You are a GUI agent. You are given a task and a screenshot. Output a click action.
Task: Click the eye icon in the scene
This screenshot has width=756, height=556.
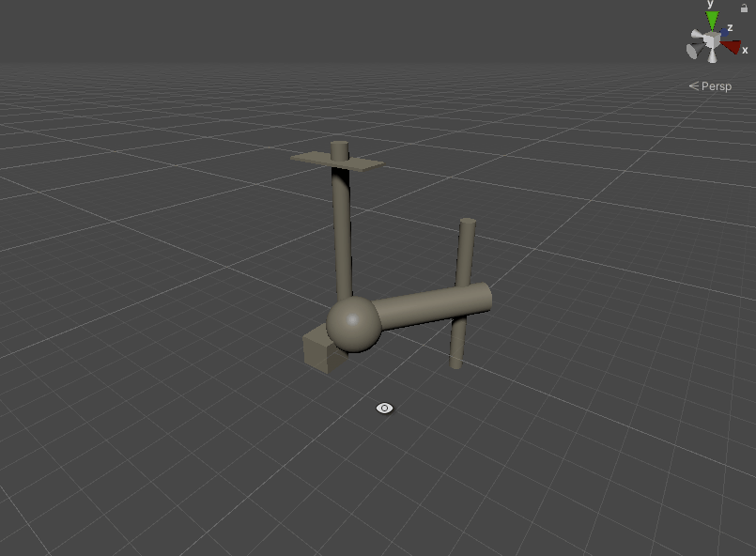[x=384, y=408]
